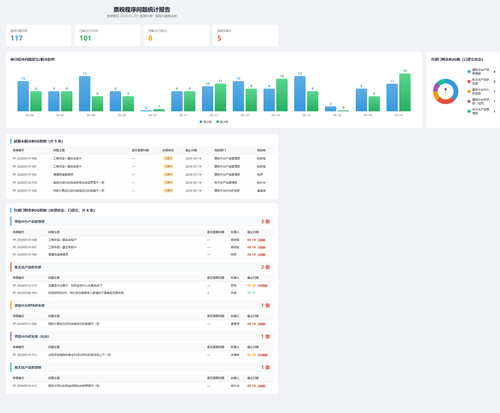Viewport: 500px width, 413px height.
Task: Click the KPI card showing red 5
Action: pyautogui.click(x=245, y=35)
